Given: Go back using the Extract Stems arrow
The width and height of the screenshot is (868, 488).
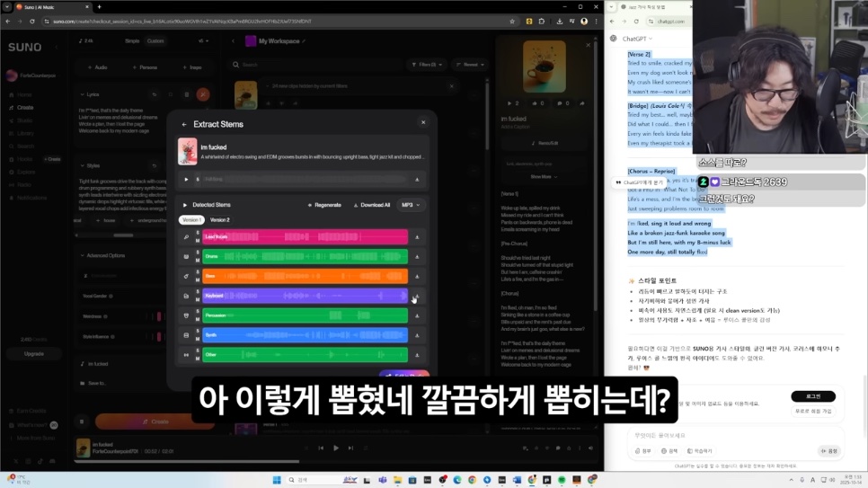Looking at the screenshot, I should (184, 124).
